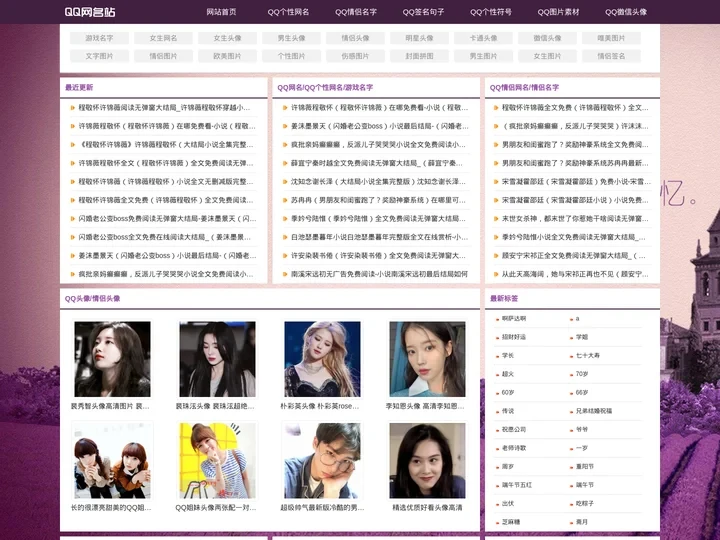Select the 明星头像 category tag
The width and height of the screenshot is (720, 540).
(x=420, y=38)
